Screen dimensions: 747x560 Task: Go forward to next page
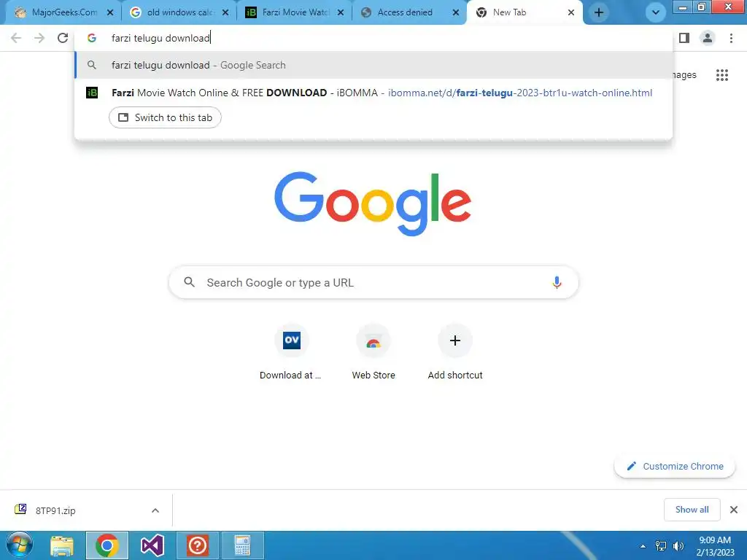[x=39, y=38]
